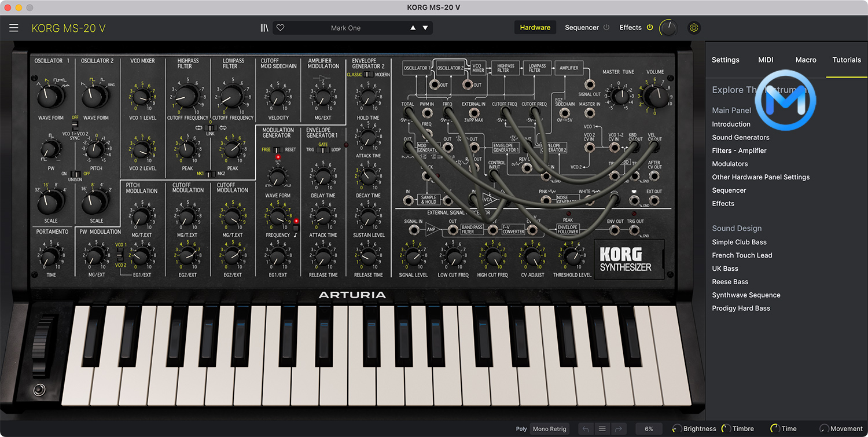Open the Mono Retrig play mode dropdown
The image size is (868, 437).
point(550,429)
